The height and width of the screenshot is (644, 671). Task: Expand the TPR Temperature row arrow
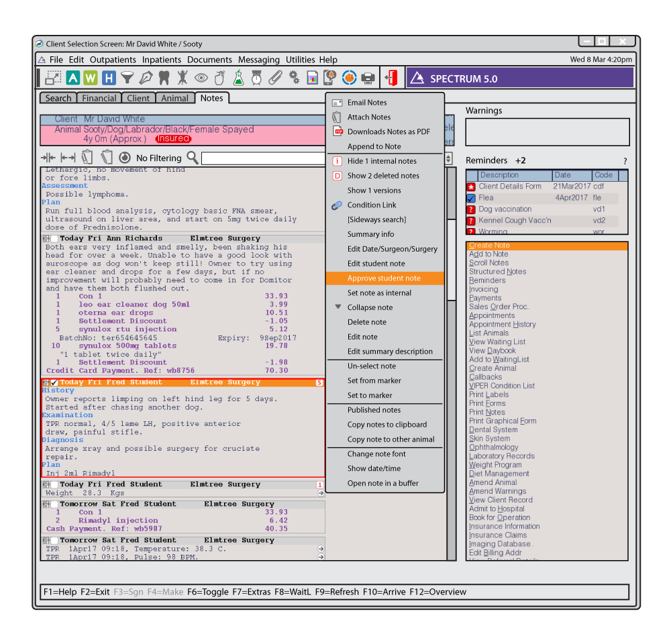pos(321,549)
